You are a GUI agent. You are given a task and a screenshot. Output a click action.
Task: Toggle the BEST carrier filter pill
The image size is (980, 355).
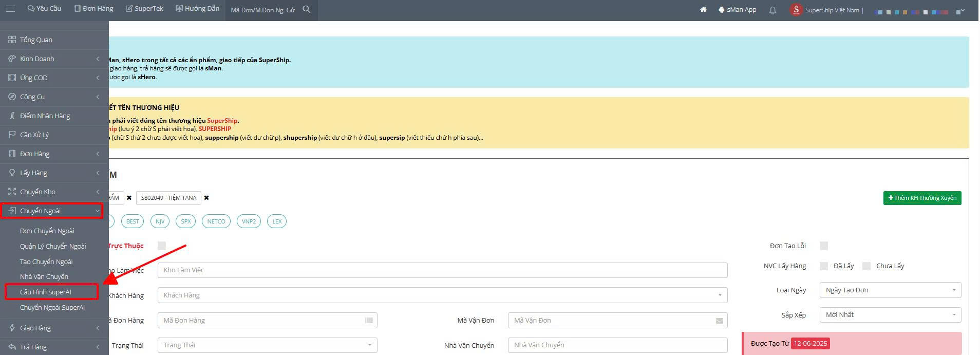(x=133, y=221)
